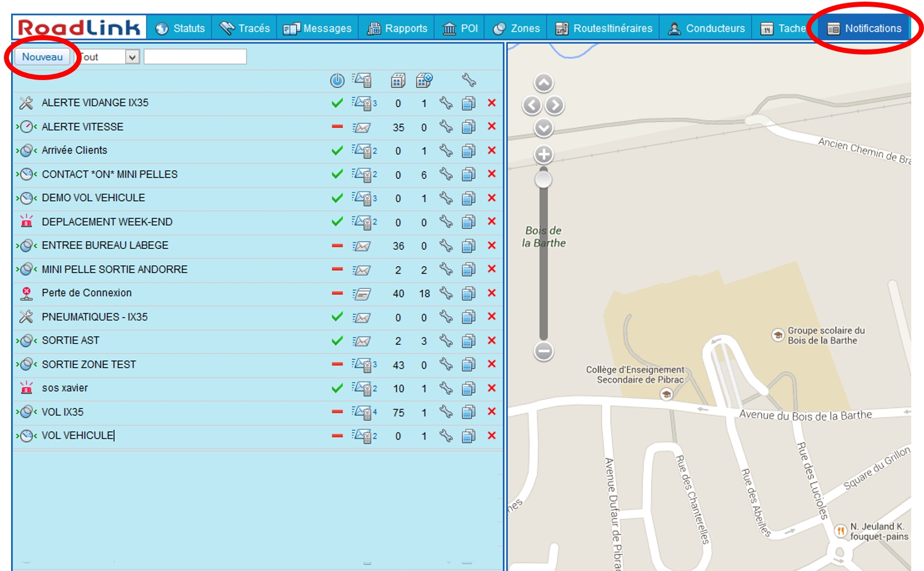Select the ALERTE VITESSE notification row
This screenshot has height=571, width=924.
258,127
